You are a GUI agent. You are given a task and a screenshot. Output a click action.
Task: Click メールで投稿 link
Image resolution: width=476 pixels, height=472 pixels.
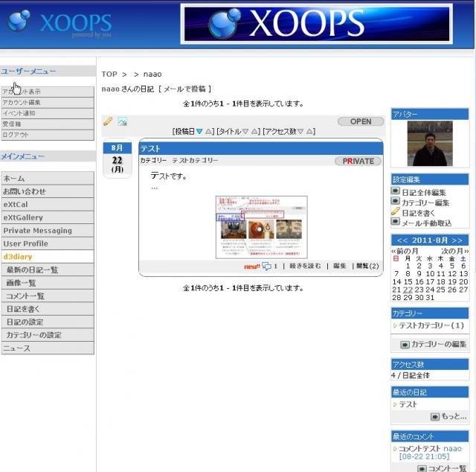(x=184, y=89)
